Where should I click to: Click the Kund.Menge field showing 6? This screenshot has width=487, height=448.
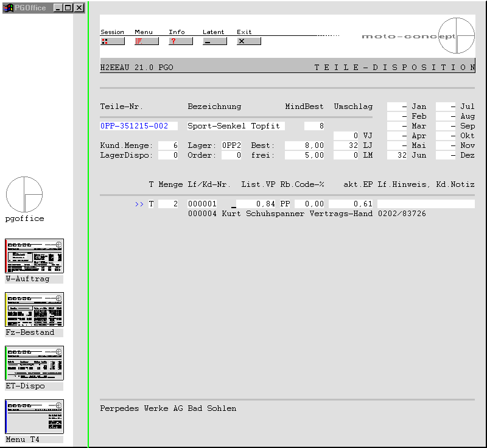point(169,145)
